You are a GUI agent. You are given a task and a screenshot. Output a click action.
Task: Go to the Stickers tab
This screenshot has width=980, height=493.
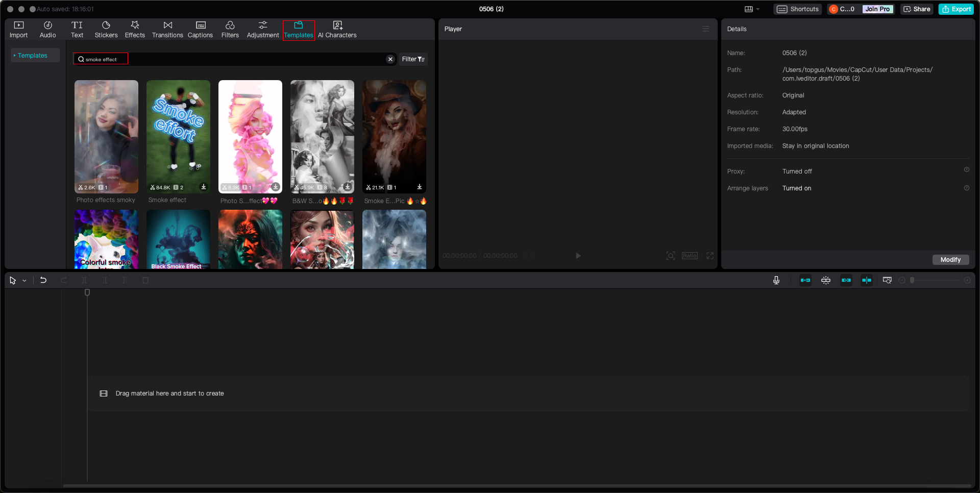pos(106,30)
